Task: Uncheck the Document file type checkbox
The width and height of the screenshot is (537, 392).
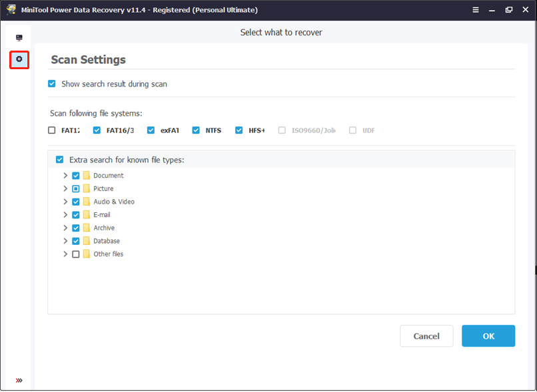Action: click(76, 176)
